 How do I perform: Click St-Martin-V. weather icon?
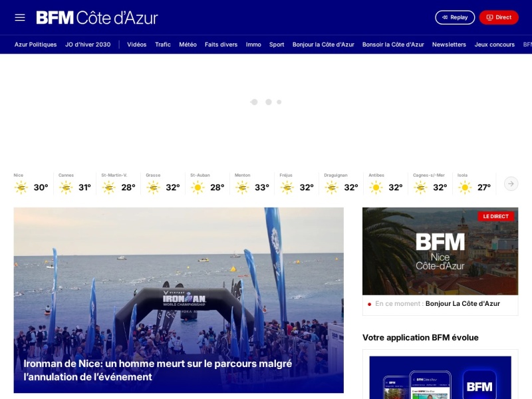(x=109, y=188)
